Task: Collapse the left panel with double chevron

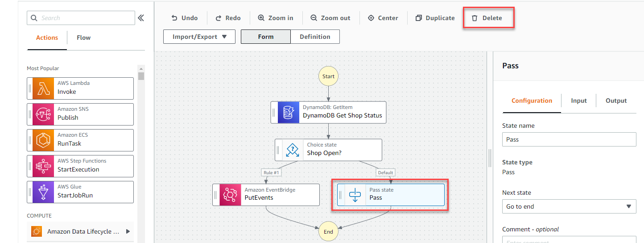Action: (x=141, y=18)
